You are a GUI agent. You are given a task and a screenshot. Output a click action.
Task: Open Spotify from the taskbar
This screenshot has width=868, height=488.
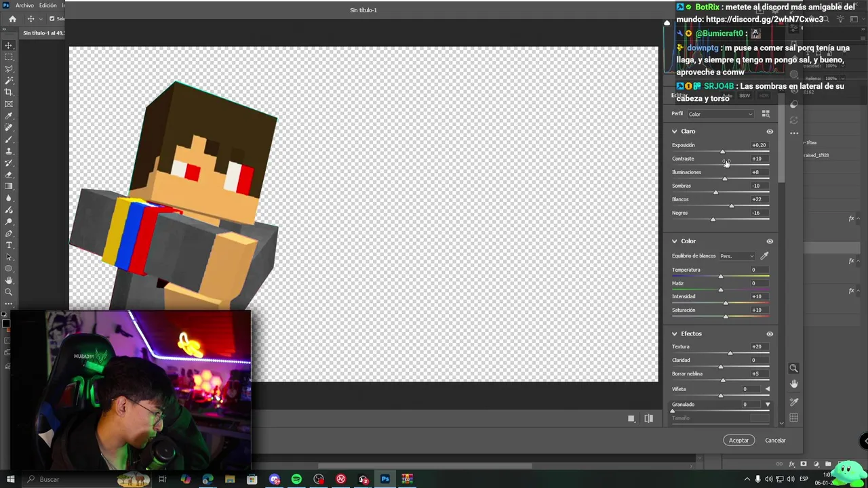click(x=296, y=479)
